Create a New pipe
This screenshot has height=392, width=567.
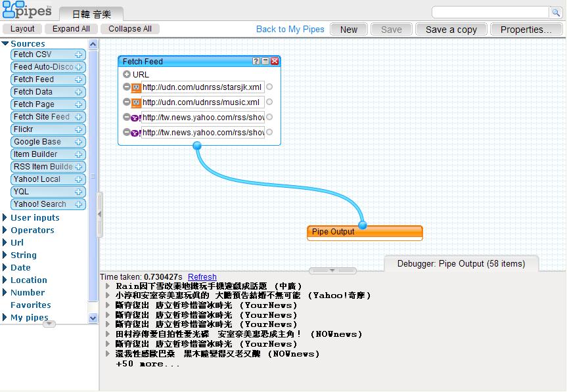tap(349, 30)
